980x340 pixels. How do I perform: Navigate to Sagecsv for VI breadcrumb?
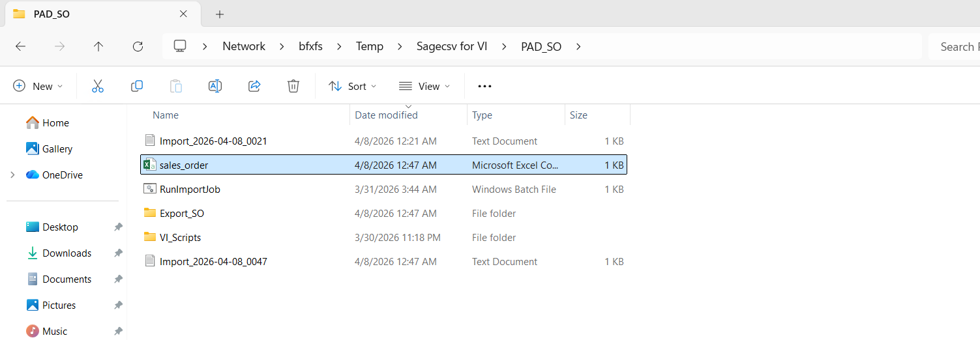(452, 46)
